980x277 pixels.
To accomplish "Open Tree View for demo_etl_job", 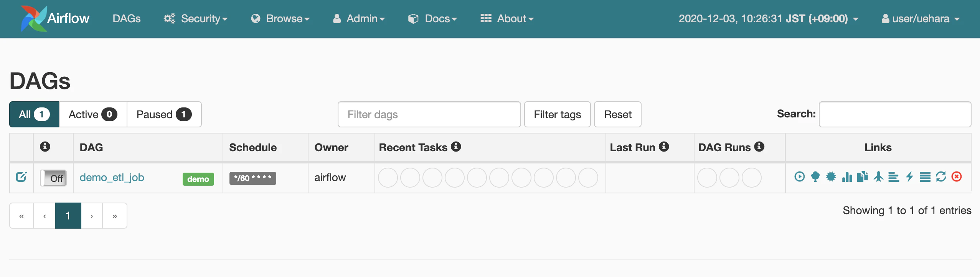I will pyautogui.click(x=815, y=176).
